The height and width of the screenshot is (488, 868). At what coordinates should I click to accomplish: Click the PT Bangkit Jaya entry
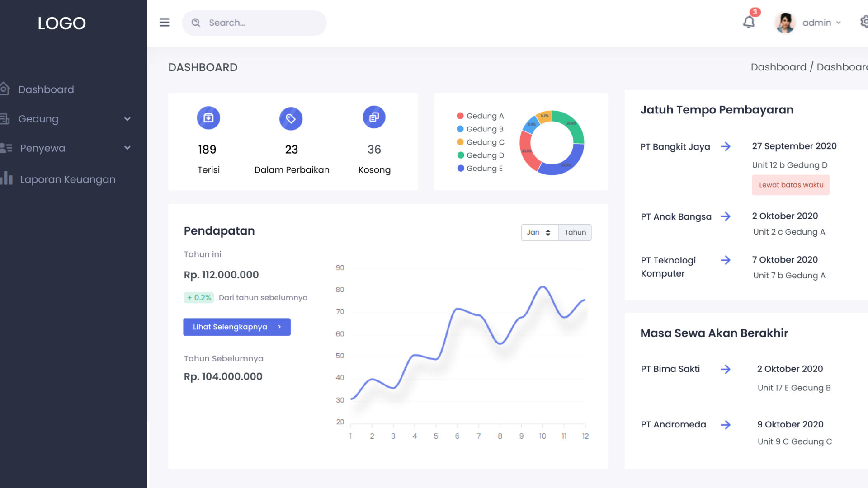(x=675, y=146)
